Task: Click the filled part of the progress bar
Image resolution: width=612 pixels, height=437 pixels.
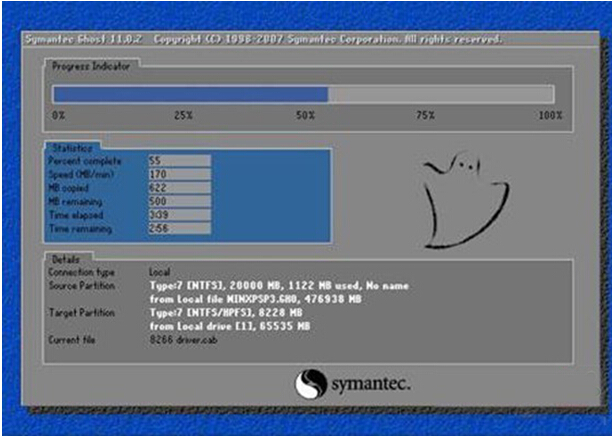Action: 190,94
